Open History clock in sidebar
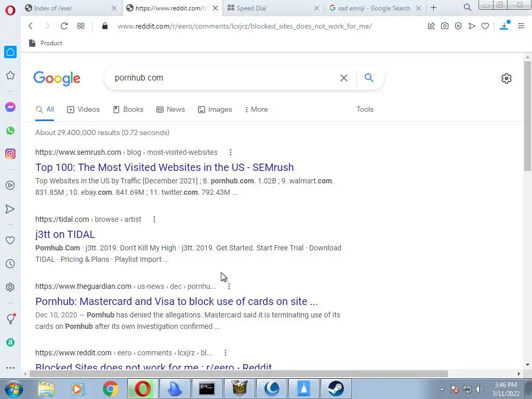532x399 pixels. (10, 263)
